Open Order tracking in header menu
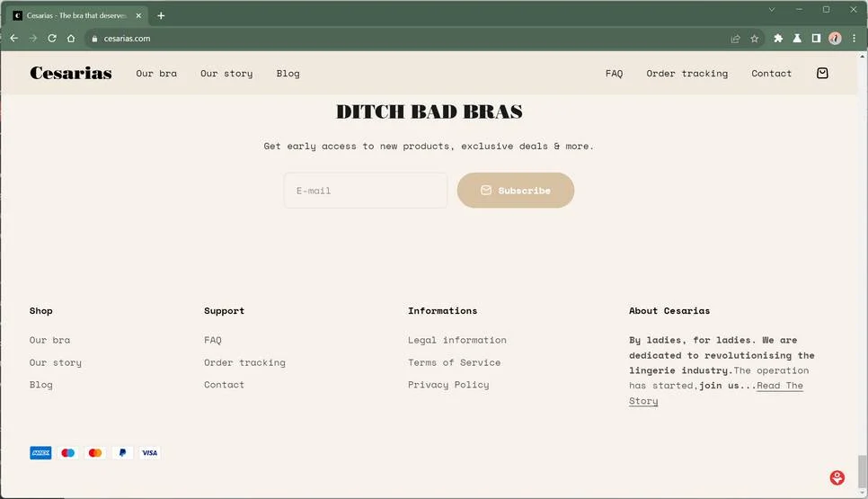868x499 pixels. [x=687, y=73]
